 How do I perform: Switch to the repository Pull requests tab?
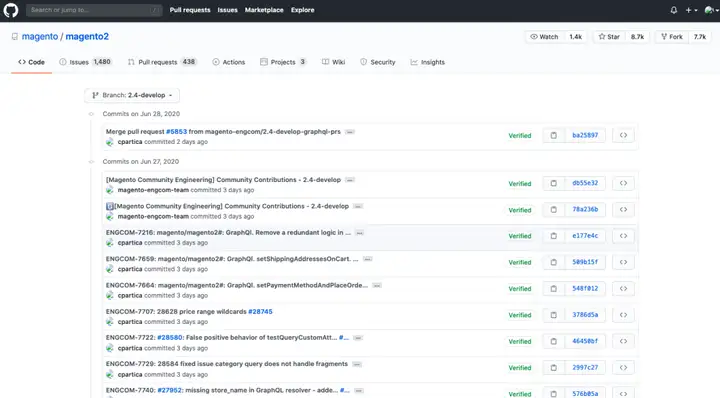tap(162, 62)
